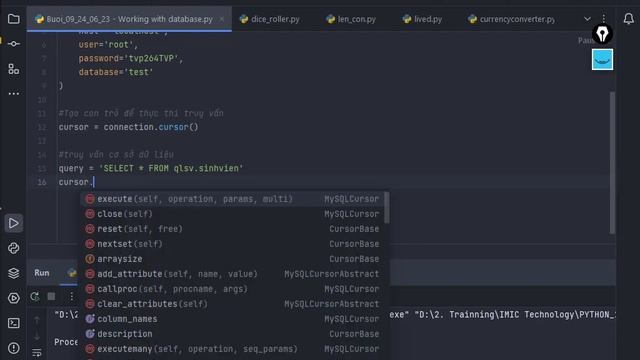The image size is (640, 360).
Task: Open the Problems tool window
Action: click(13, 348)
